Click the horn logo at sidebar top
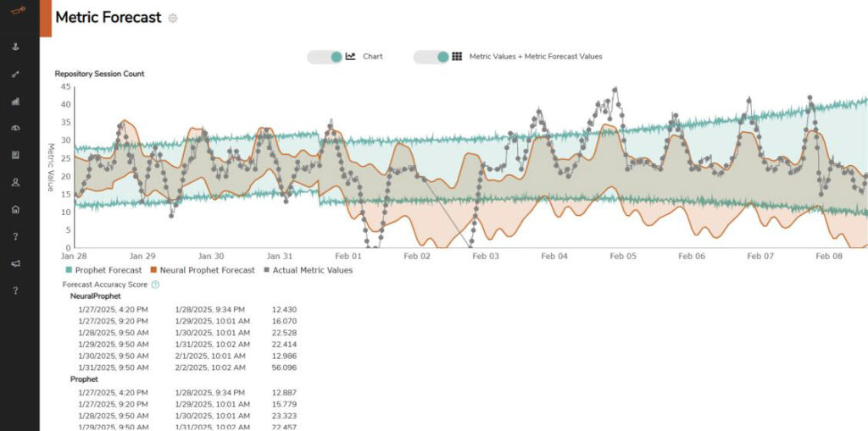 (x=16, y=10)
